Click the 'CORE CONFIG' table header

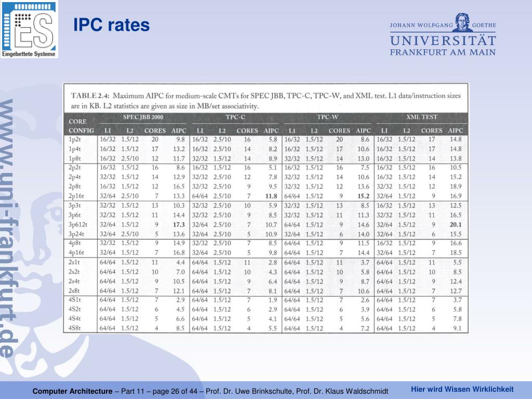pos(81,126)
